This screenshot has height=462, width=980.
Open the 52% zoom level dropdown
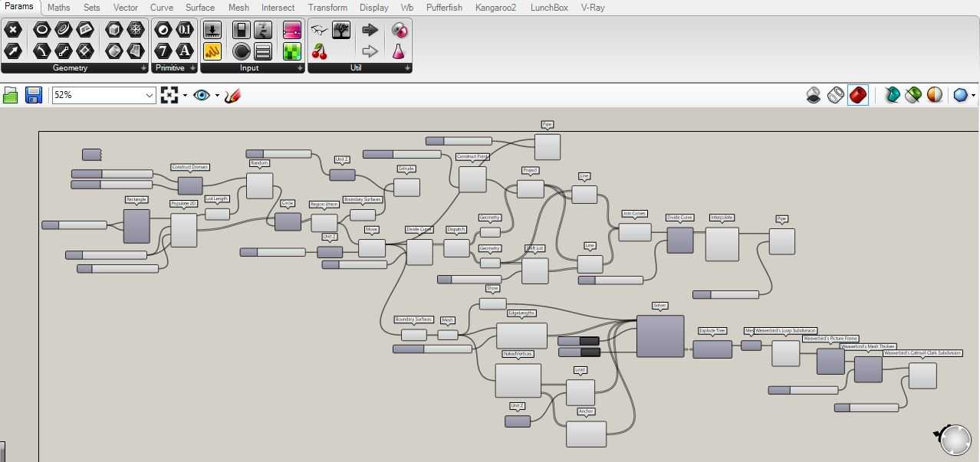tap(150, 96)
